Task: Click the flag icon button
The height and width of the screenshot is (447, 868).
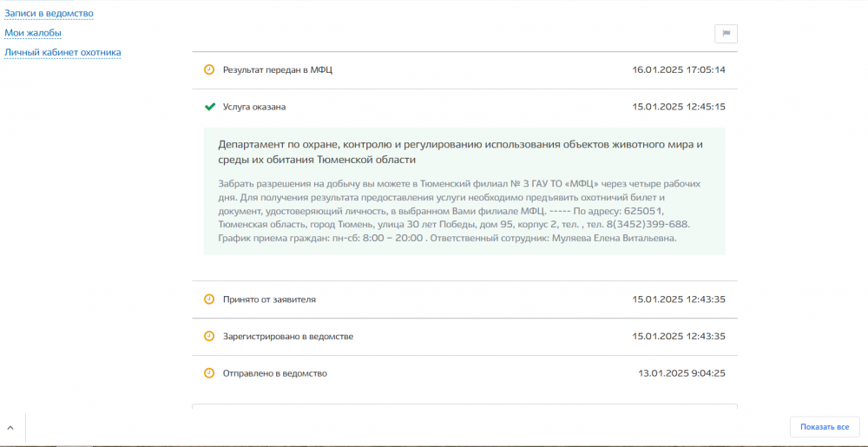Action: (726, 34)
